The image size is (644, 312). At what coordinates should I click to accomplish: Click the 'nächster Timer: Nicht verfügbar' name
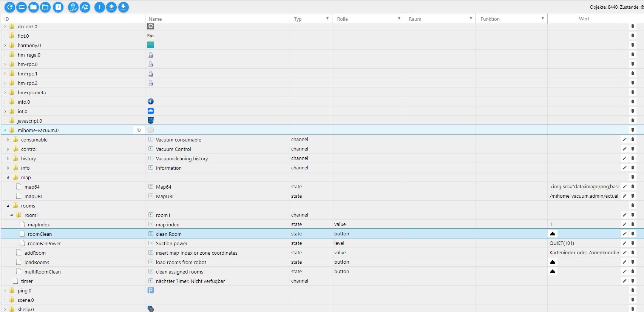click(x=190, y=281)
